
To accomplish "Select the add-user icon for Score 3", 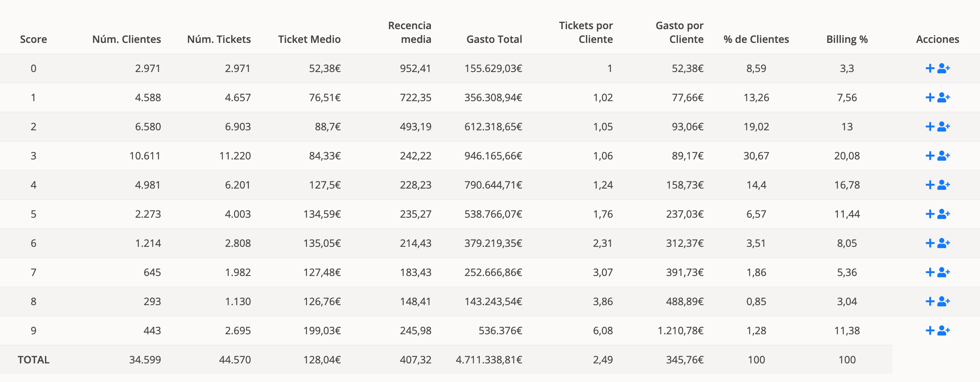I will coord(944,156).
